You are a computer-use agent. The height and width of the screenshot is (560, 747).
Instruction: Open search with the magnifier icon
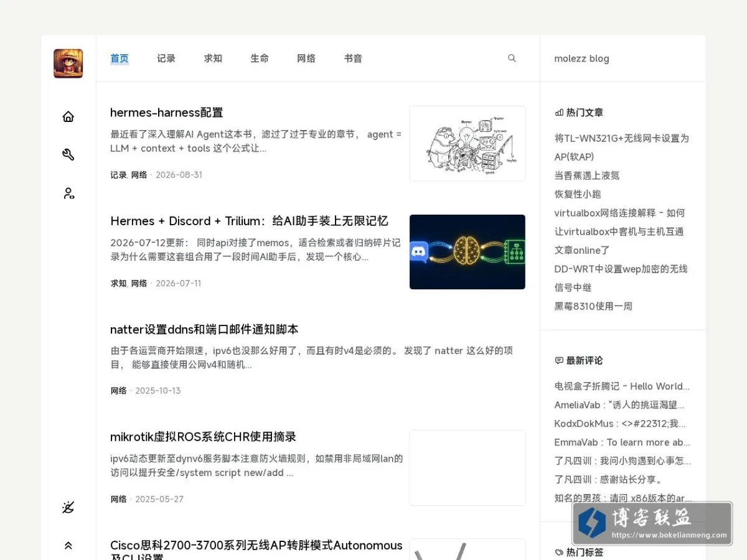[512, 58]
